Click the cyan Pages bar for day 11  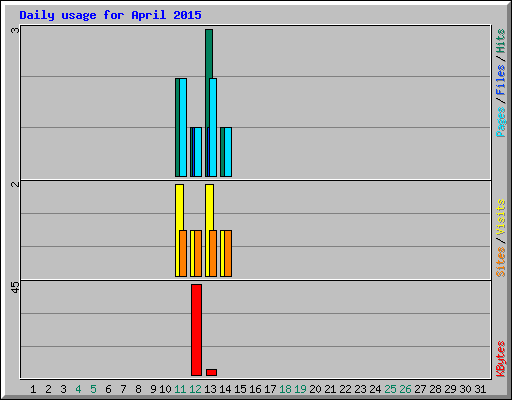183,127
